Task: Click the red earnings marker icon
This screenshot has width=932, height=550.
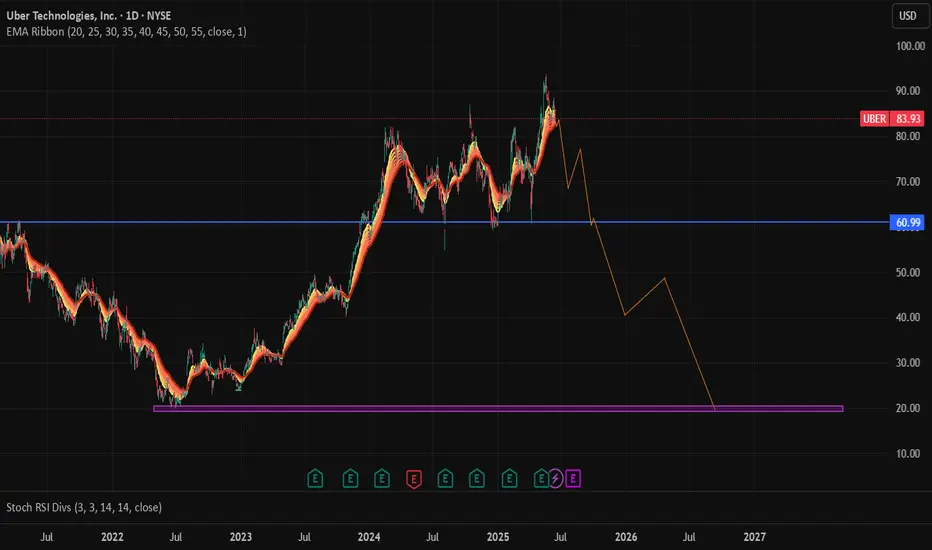Action: tap(414, 479)
